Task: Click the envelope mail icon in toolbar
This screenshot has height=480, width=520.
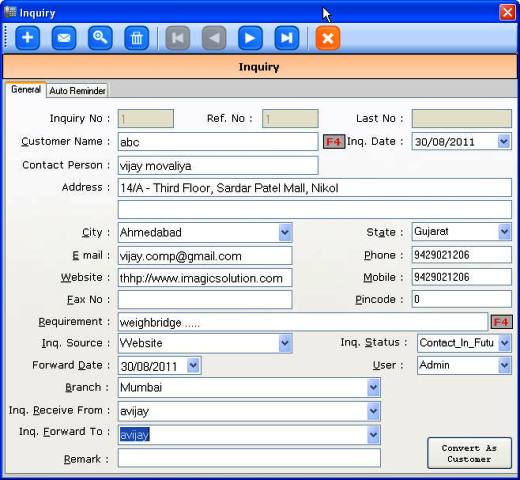Action: [x=64, y=38]
